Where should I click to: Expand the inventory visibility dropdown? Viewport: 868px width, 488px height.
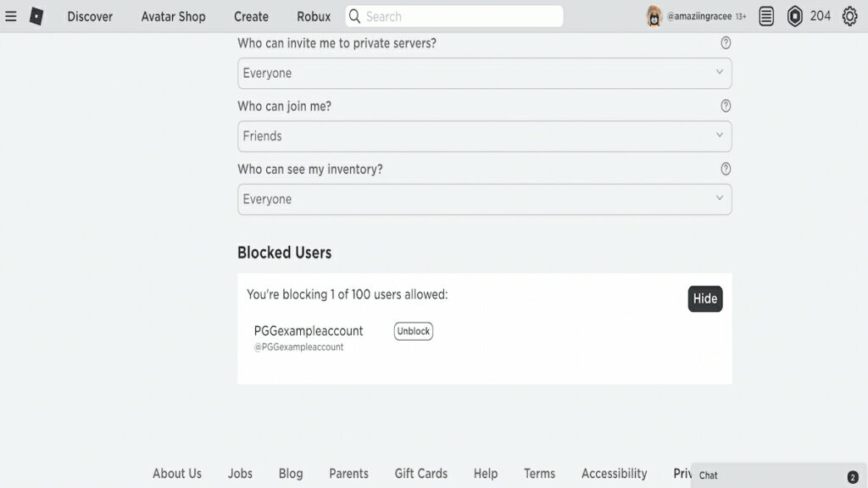[x=484, y=199]
